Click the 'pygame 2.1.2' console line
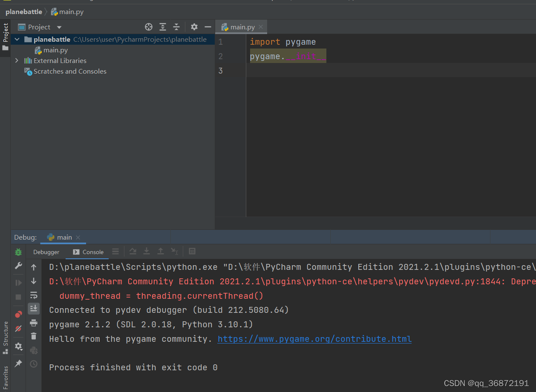 click(151, 324)
